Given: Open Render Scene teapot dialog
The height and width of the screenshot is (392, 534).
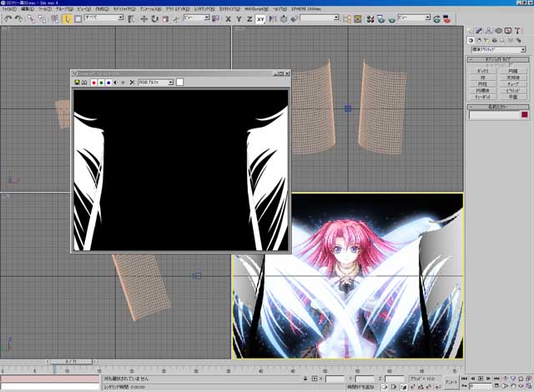Looking at the screenshot, I should 381,19.
